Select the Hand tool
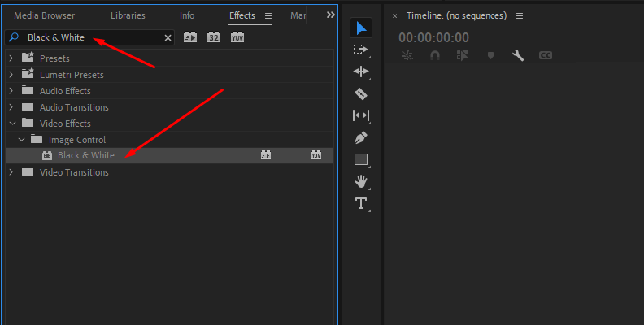 [x=361, y=181]
